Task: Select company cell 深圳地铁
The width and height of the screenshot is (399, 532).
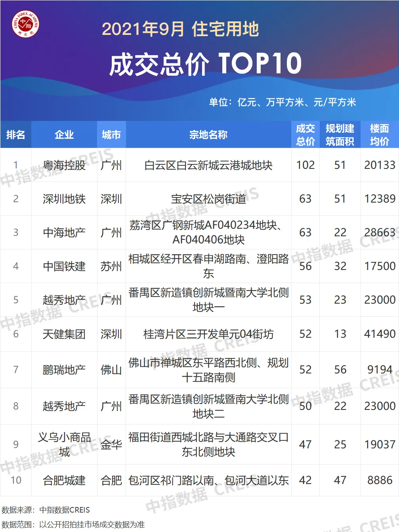Action: 64,199
